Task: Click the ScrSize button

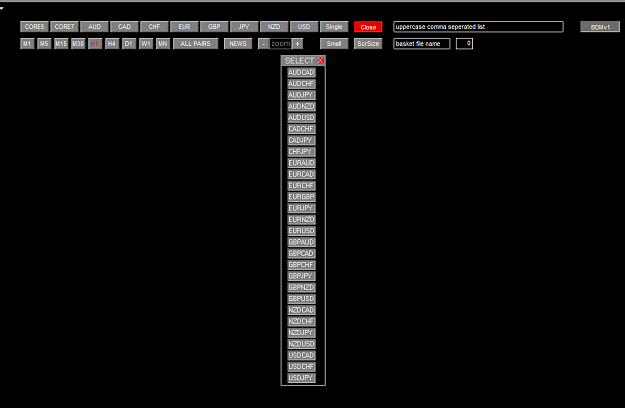Action: click(368, 43)
